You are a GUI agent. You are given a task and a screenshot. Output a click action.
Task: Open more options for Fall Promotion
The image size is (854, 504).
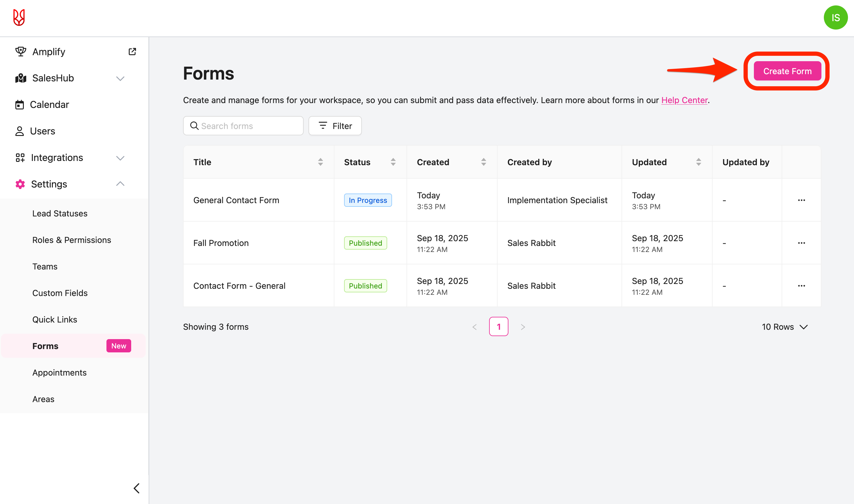click(x=801, y=243)
